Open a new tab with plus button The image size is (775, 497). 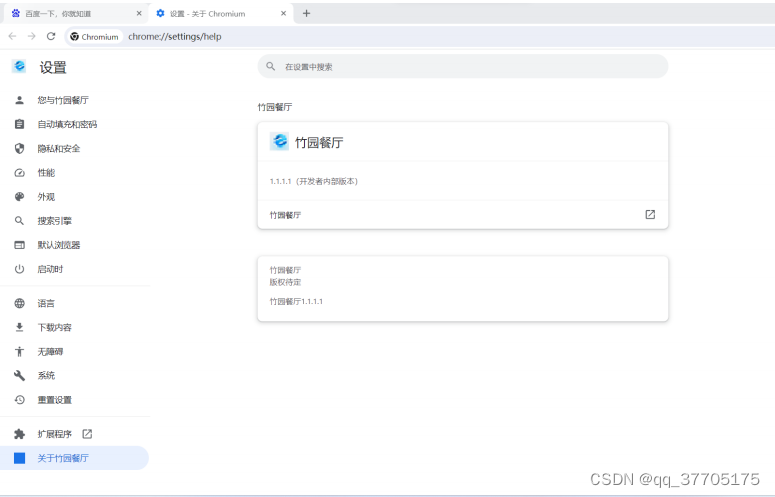[x=306, y=13]
